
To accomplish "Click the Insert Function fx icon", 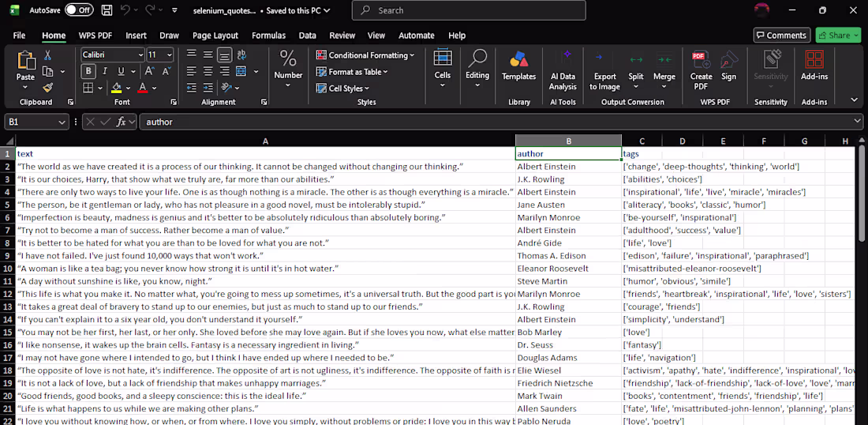I will pyautogui.click(x=121, y=122).
